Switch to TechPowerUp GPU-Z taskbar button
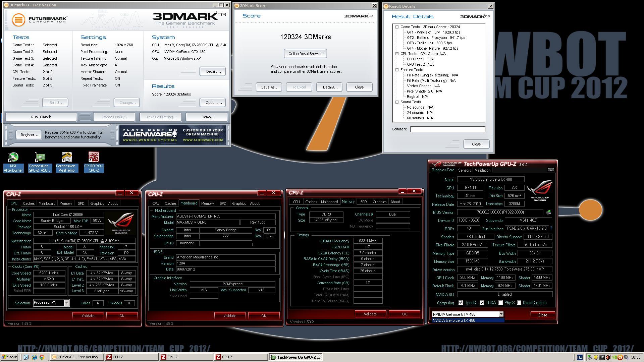Screen dimensions: 644x362 tap(297, 357)
